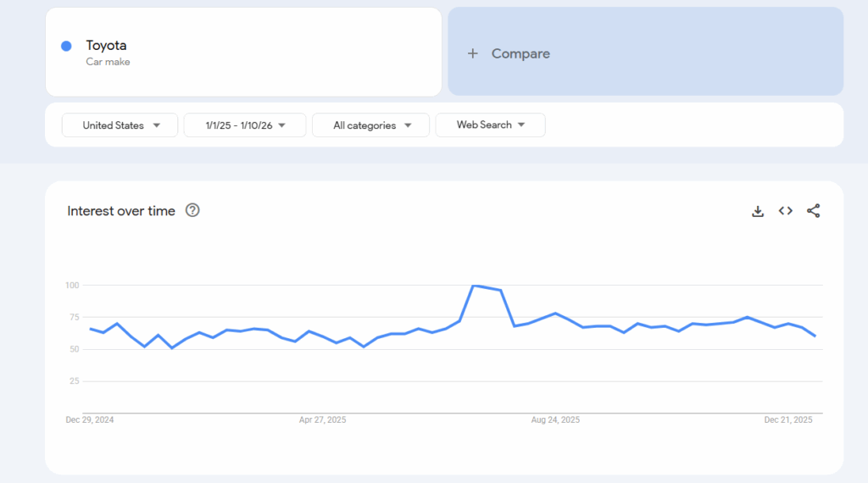Open the Interest over time help icon
The height and width of the screenshot is (483, 868).
(x=192, y=210)
